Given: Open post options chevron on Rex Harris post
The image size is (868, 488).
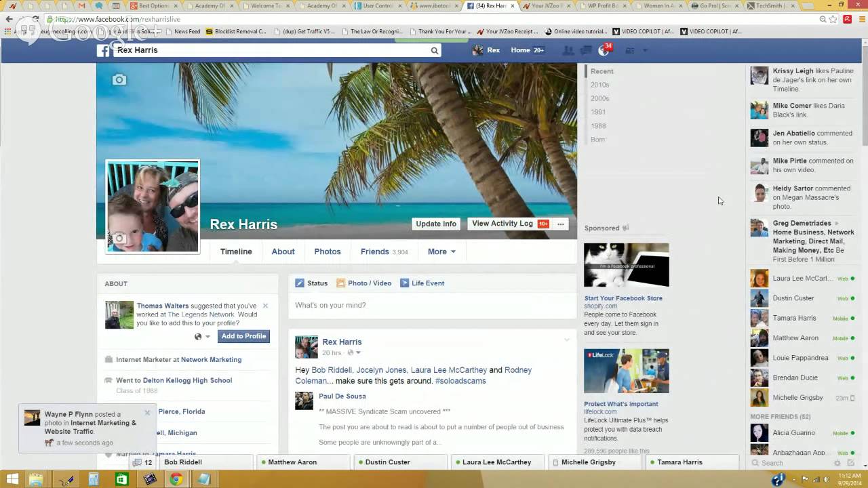Looking at the screenshot, I should tap(567, 340).
